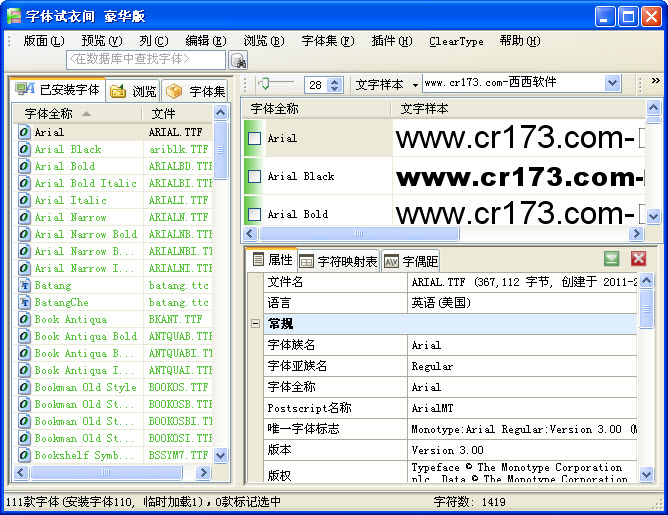Viewport: 668px width, 515px height.
Task: Click the font icon beside Arial Black row
Action: coord(24,149)
